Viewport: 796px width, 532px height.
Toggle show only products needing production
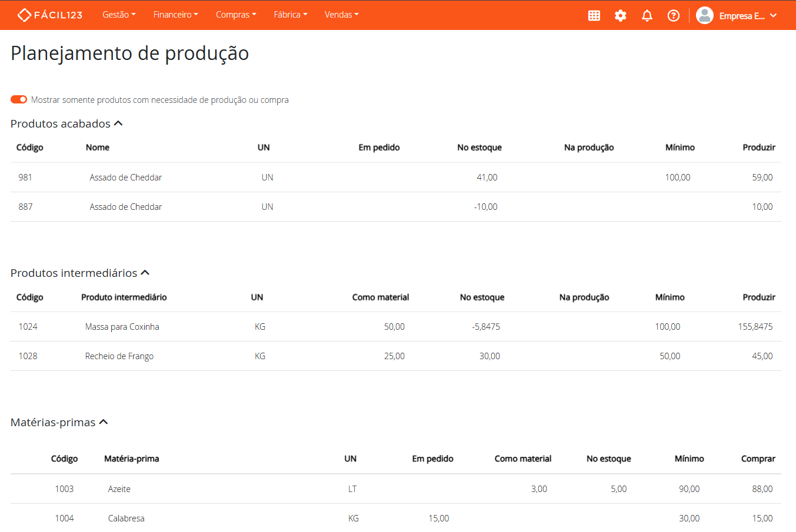19,99
